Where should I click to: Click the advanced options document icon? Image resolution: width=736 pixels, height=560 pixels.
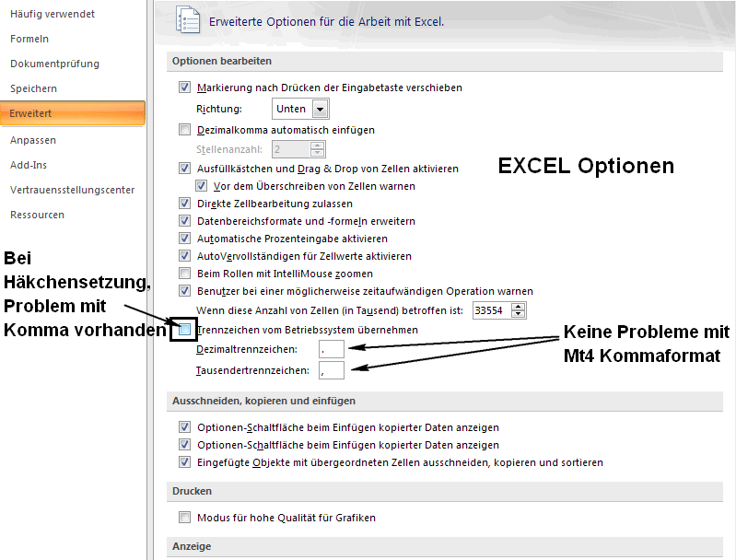tap(187, 19)
